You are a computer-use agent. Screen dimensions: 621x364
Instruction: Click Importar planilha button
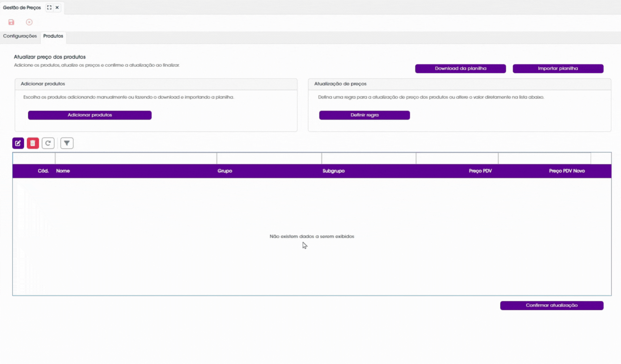558,68
